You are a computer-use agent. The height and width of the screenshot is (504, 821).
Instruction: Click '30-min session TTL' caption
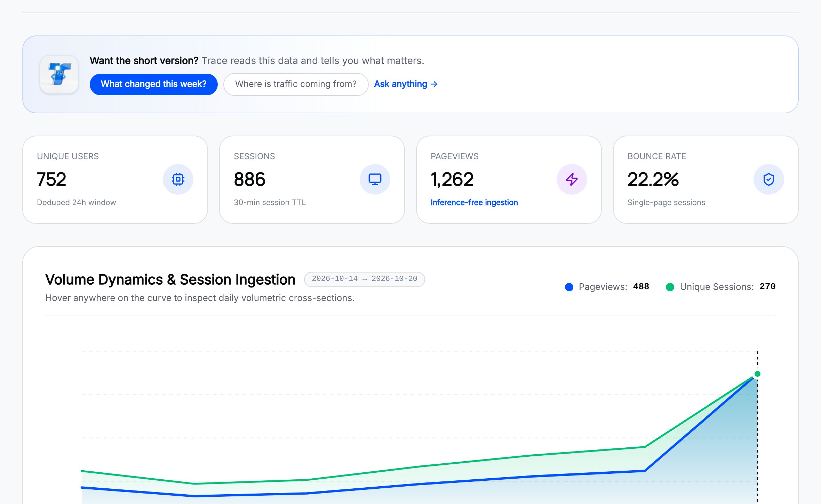[x=270, y=202]
